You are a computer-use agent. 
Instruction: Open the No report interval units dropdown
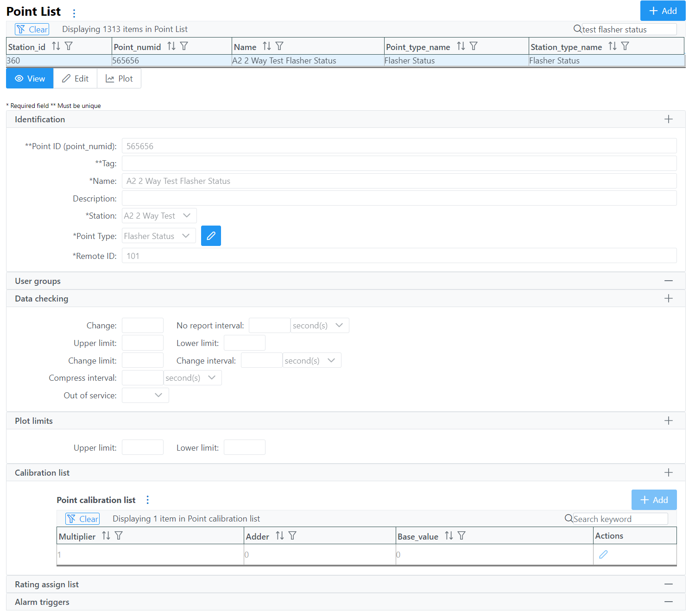[319, 326]
